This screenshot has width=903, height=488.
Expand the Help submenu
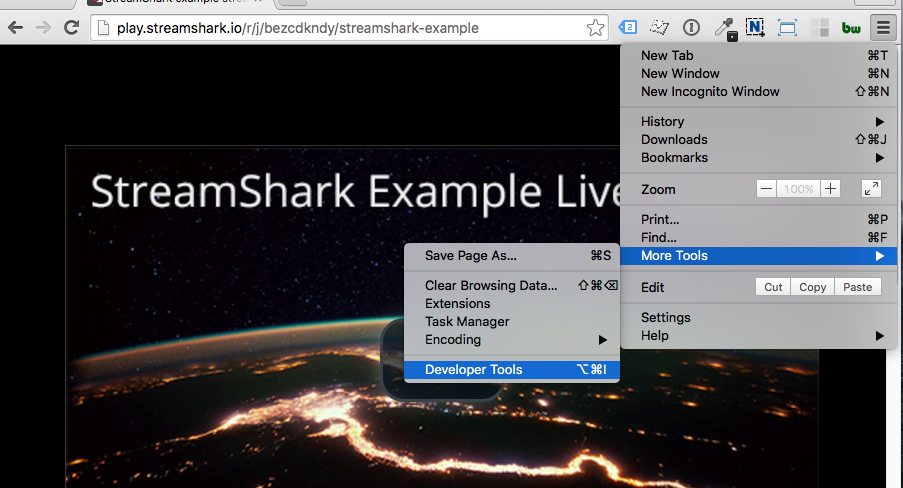coord(758,335)
